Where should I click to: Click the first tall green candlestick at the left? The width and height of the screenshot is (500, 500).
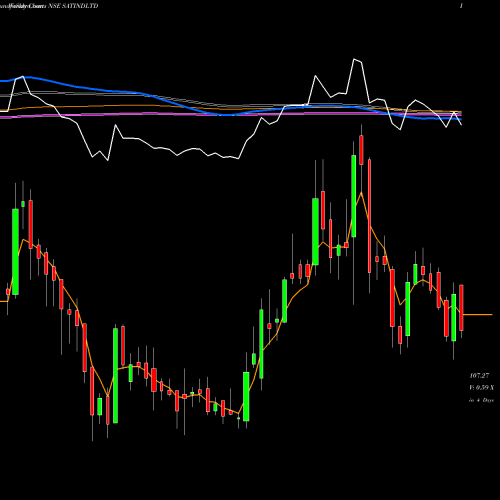[x=15, y=252]
